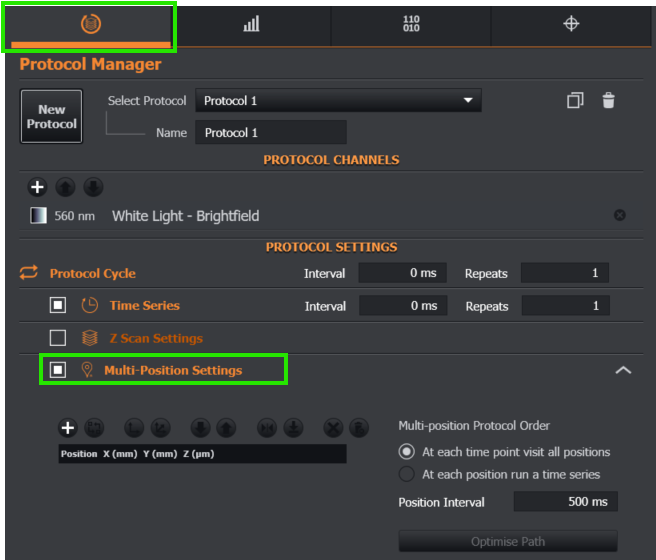Remove selected position with X icon
This screenshot has width=656, height=560.
[333, 428]
